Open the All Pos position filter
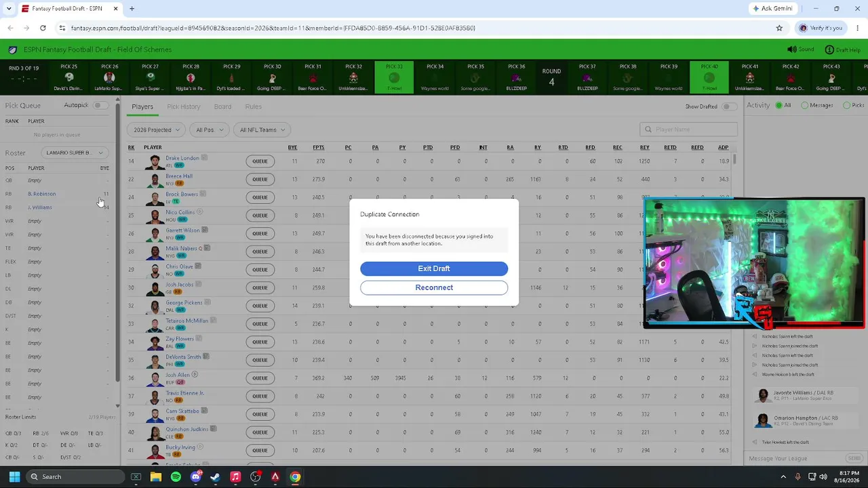This screenshot has height=488, width=868. [x=208, y=129]
